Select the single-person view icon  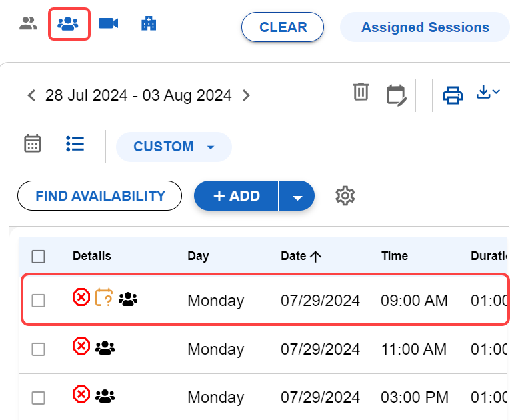pos(28,25)
